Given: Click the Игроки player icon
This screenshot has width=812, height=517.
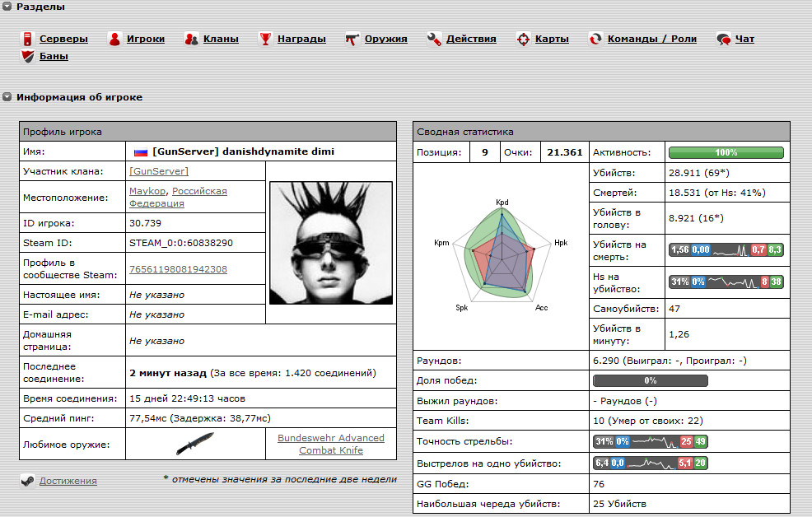Looking at the screenshot, I should [x=114, y=39].
